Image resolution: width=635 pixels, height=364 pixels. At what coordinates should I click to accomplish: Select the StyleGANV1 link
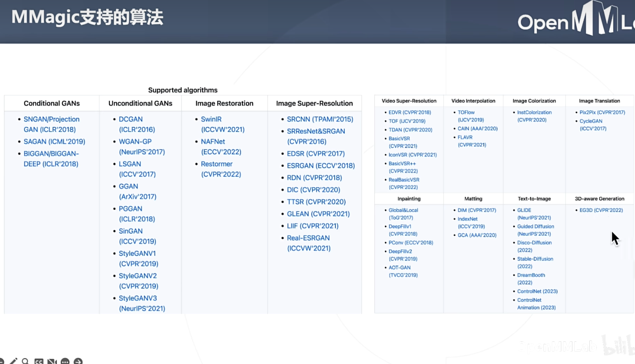(138, 258)
